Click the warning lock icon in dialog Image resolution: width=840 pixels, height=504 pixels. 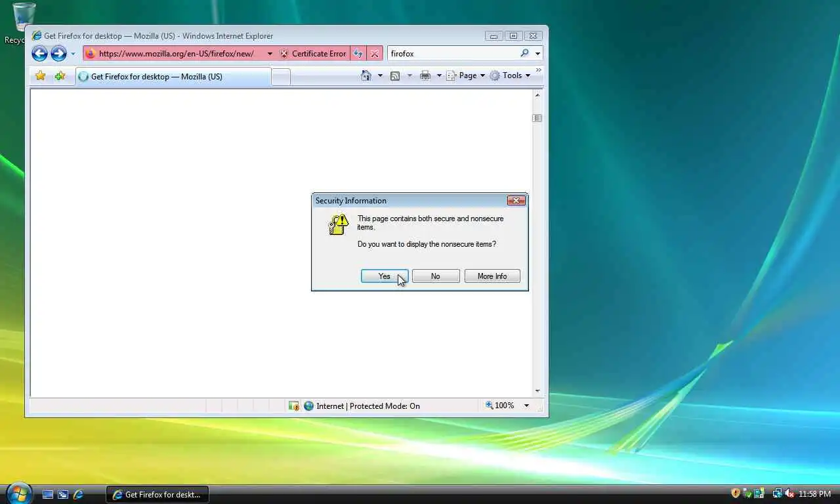coord(338,224)
